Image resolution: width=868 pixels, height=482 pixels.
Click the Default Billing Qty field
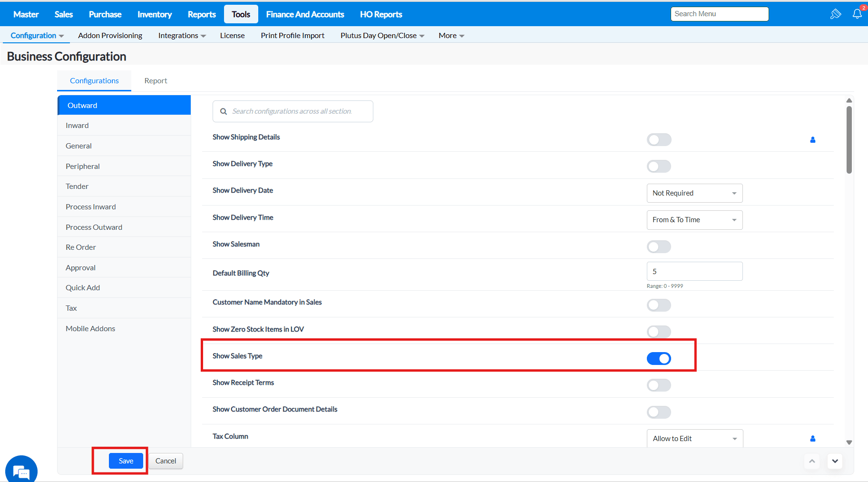point(694,271)
